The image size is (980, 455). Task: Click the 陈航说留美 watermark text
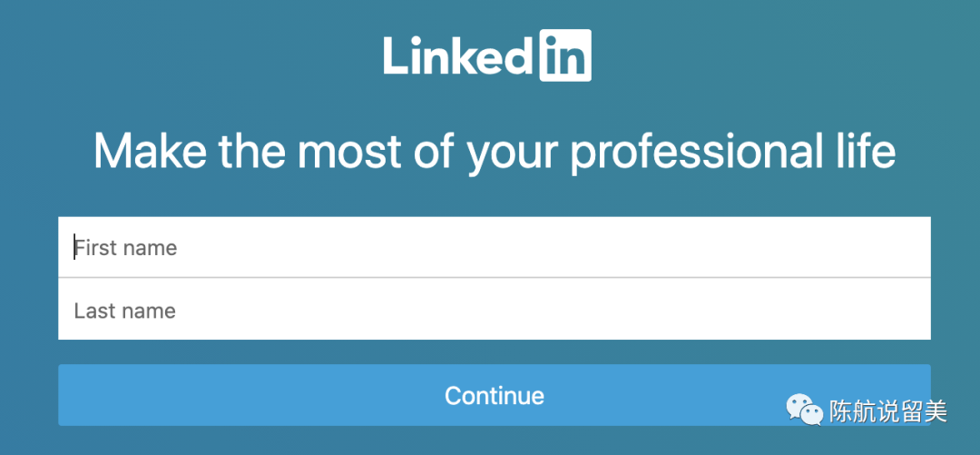[x=888, y=411]
